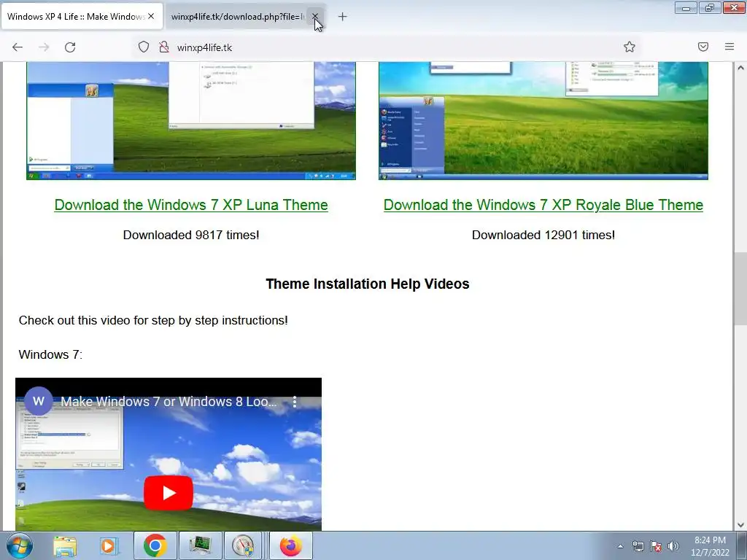Open the gauge-with-shield app in the taskbar

(x=244, y=545)
